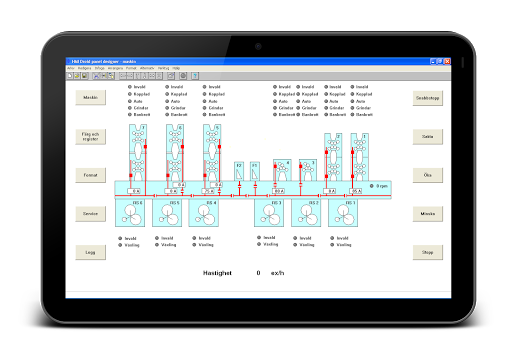Image resolution: width=512 pixels, height=361 pixels.
Task: Select the small printing unit number 4
Action: [x=282, y=170]
